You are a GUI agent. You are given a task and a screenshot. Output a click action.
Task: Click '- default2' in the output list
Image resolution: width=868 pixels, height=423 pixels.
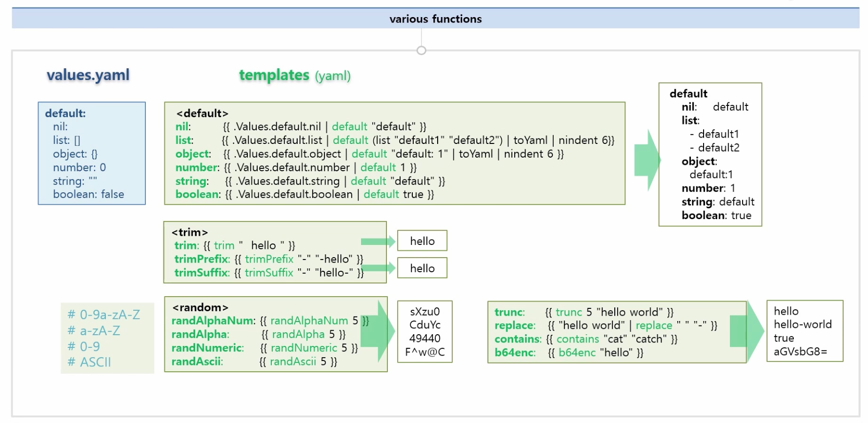(714, 148)
